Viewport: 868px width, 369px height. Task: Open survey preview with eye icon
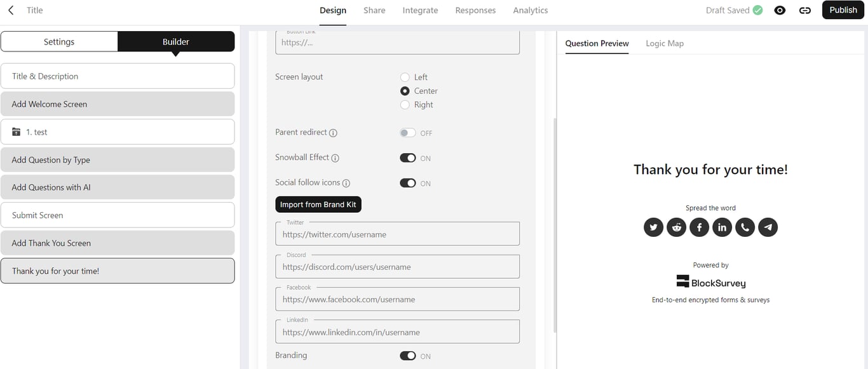click(x=780, y=10)
